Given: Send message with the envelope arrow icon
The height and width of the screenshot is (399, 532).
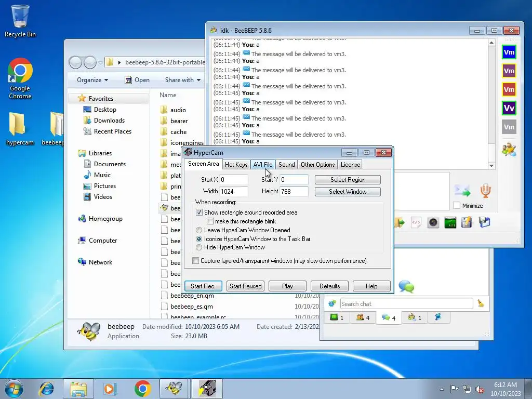Looking at the screenshot, I should (462, 190).
